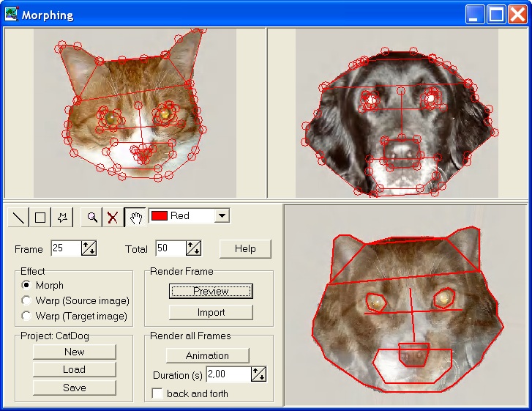The height and width of the screenshot is (411, 532).
Task: Close the Morphing window
Action: [517, 15]
